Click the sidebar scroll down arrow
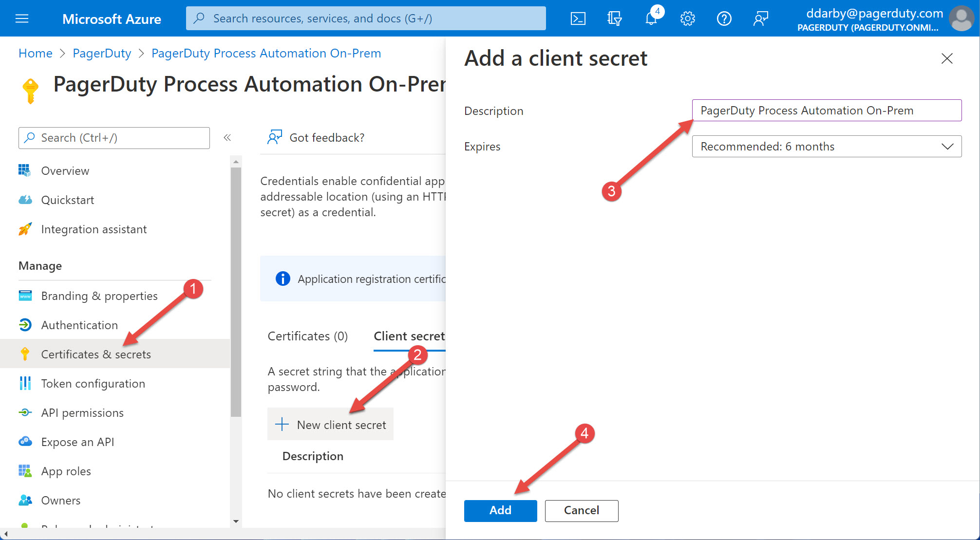 (236, 521)
